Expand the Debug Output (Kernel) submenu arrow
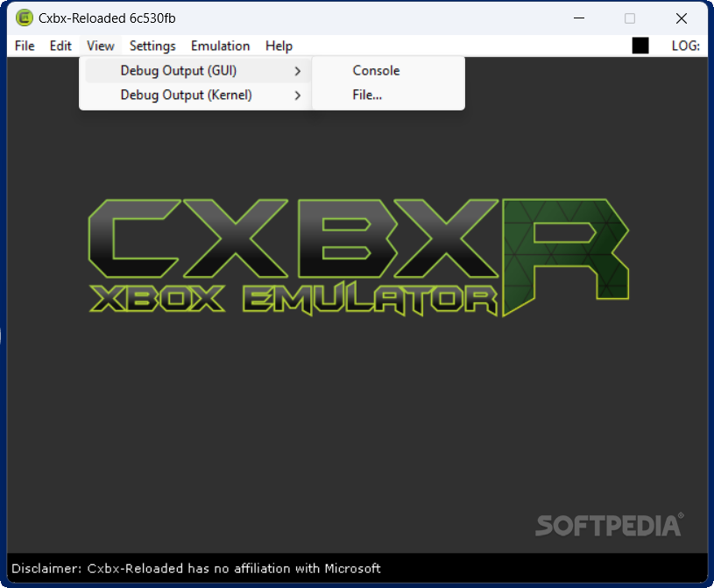This screenshot has height=588, width=714. (x=297, y=96)
